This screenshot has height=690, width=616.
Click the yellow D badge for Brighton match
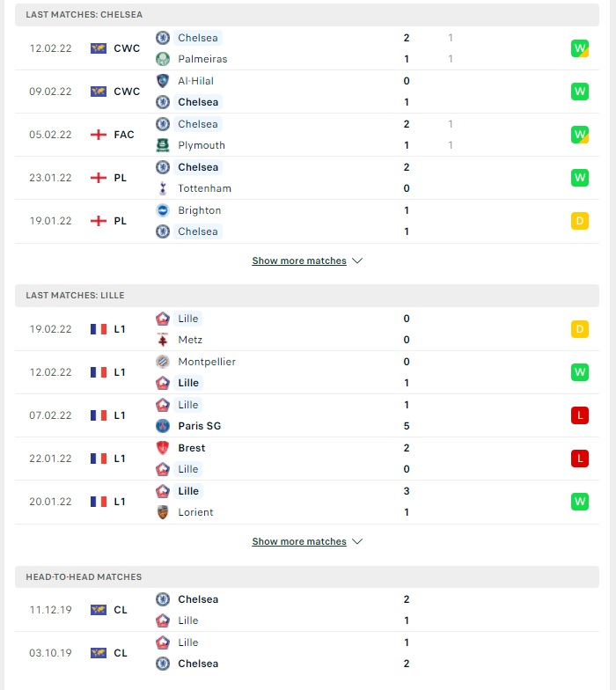(579, 221)
